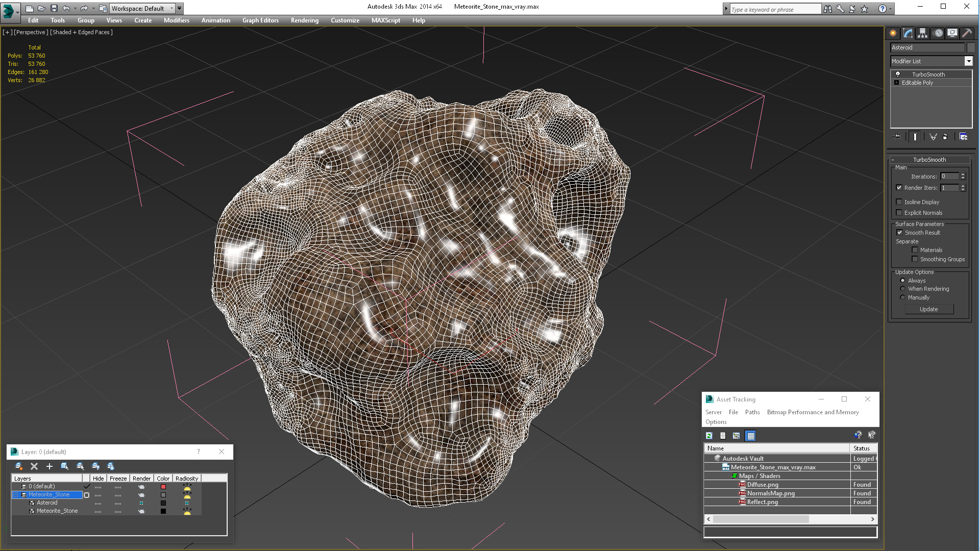This screenshot has width=980, height=551.
Task: Click Shaded + Edged Faces viewport label
Action: (81, 32)
